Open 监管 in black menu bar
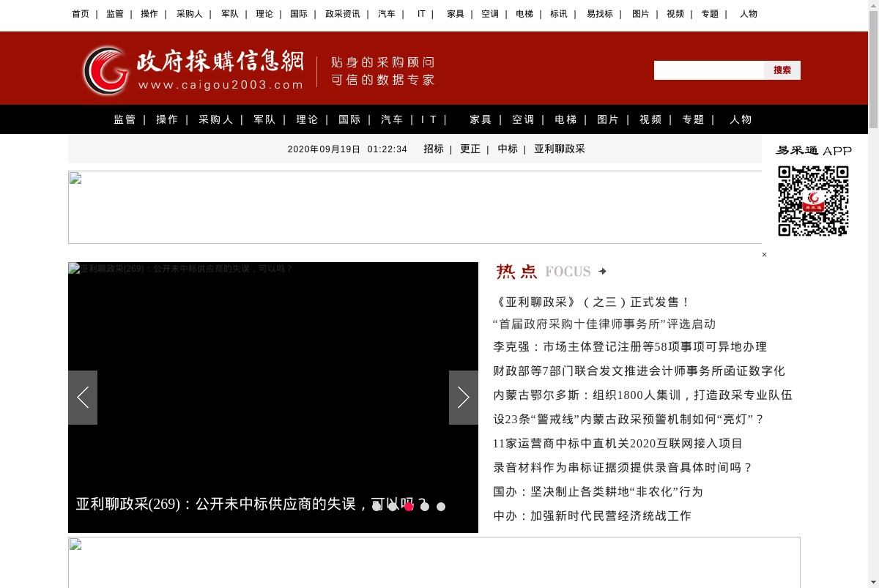This screenshot has width=879, height=588. 125,119
